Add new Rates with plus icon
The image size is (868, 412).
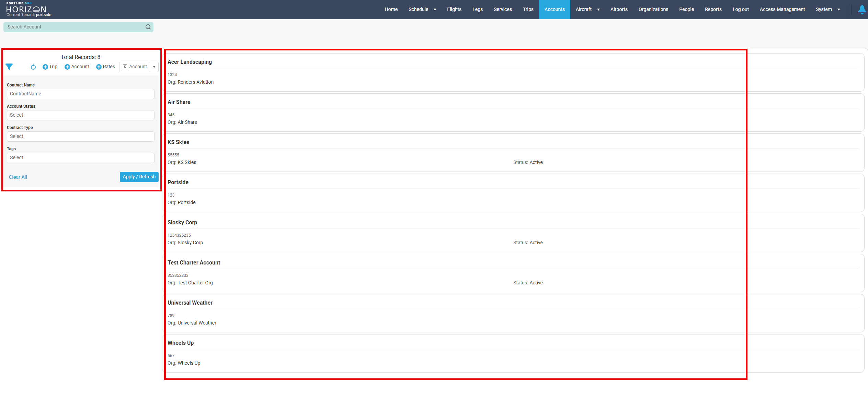(105, 67)
